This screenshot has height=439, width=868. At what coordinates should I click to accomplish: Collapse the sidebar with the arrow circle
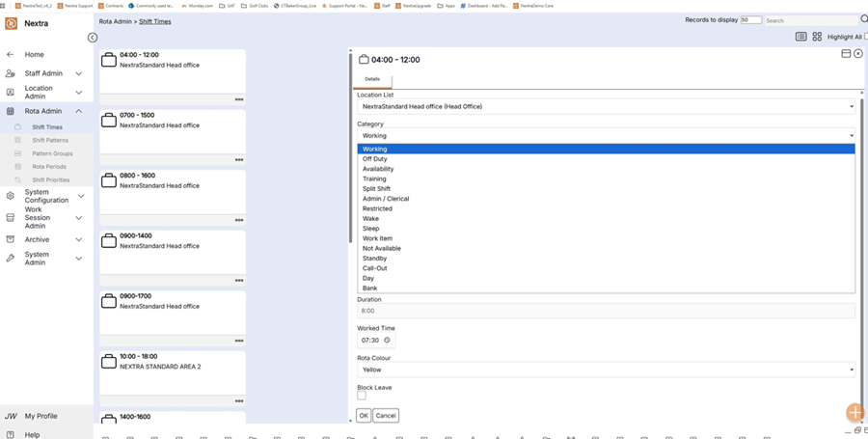tap(93, 38)
